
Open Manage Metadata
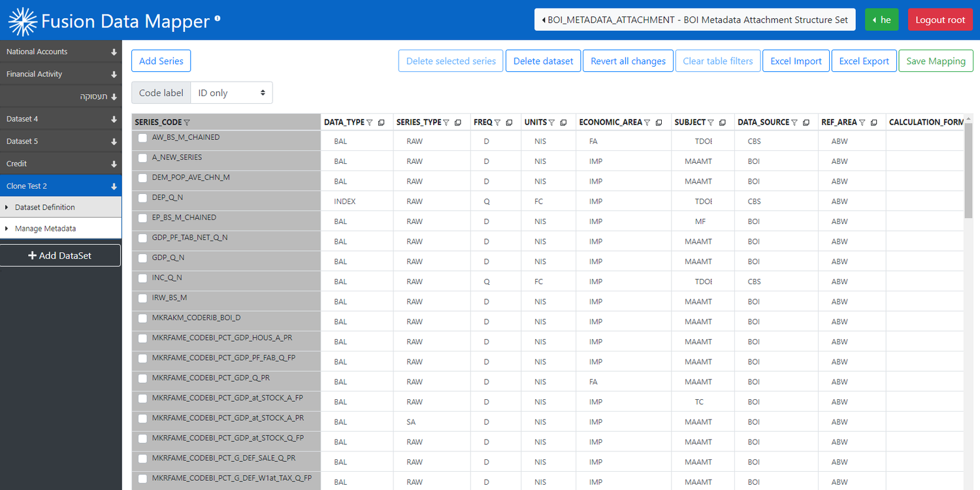coord(45,229)
